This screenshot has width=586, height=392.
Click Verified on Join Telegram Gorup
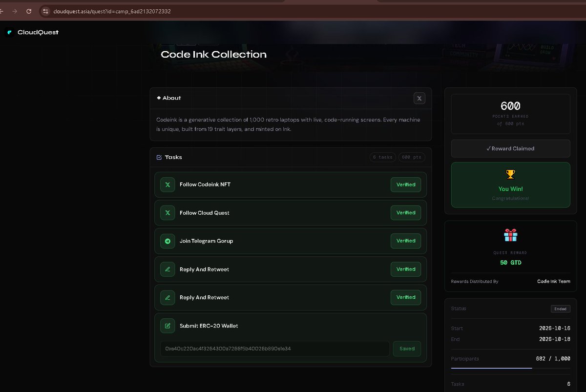(406, 241)
